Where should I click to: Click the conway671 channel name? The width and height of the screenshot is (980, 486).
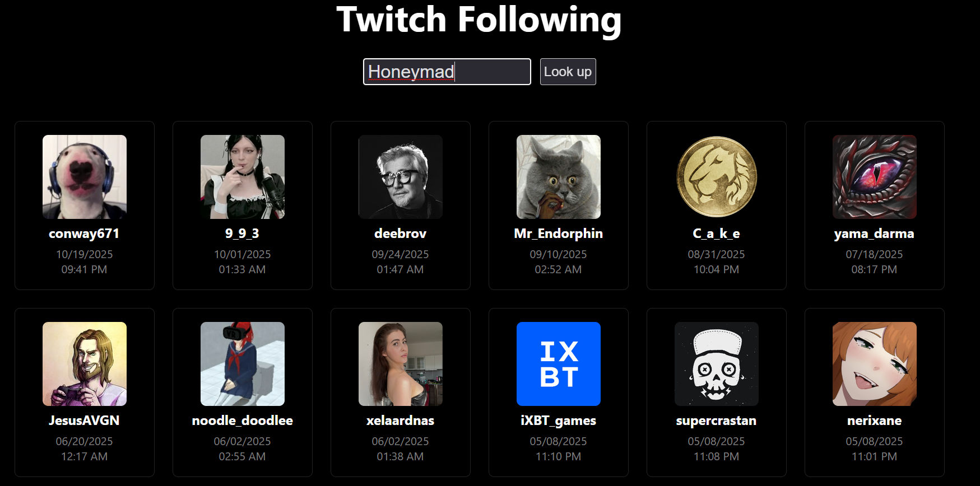point(84,233)
